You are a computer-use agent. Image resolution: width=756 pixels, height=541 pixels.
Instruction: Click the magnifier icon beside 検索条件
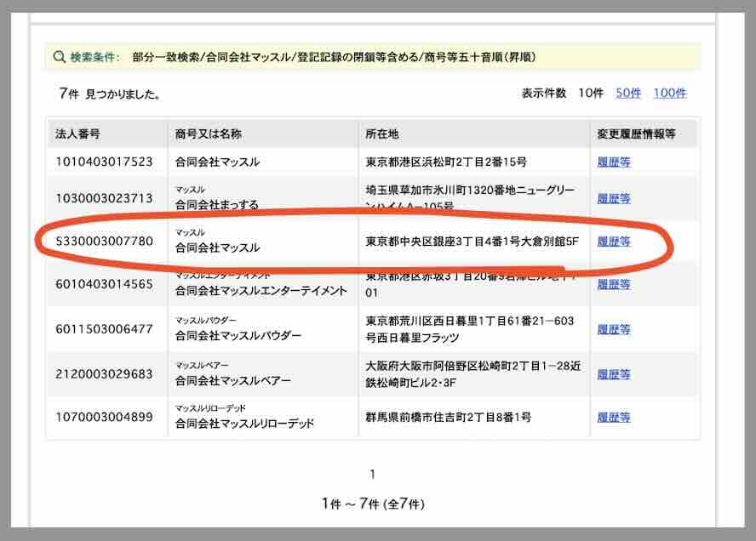click(x=59, y=58)
